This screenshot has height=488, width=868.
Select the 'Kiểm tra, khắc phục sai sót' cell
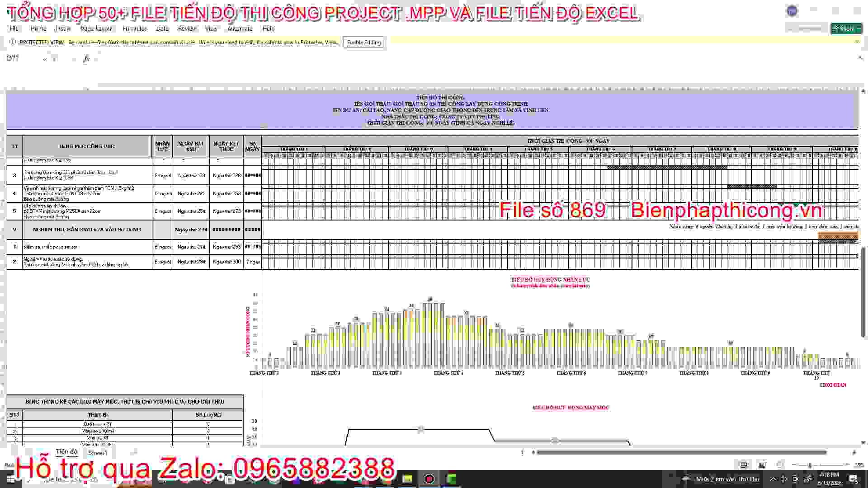[x=87, y=247]
